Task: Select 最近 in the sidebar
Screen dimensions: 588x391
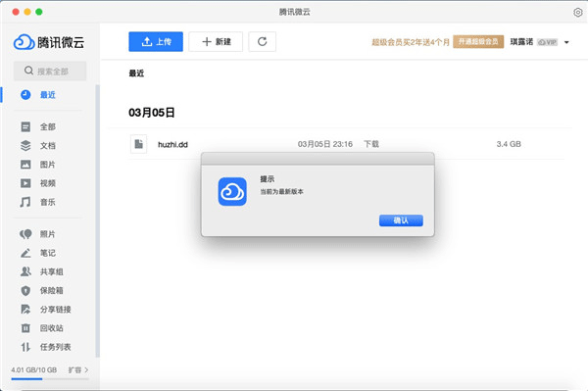Action: tap(48, 95)
